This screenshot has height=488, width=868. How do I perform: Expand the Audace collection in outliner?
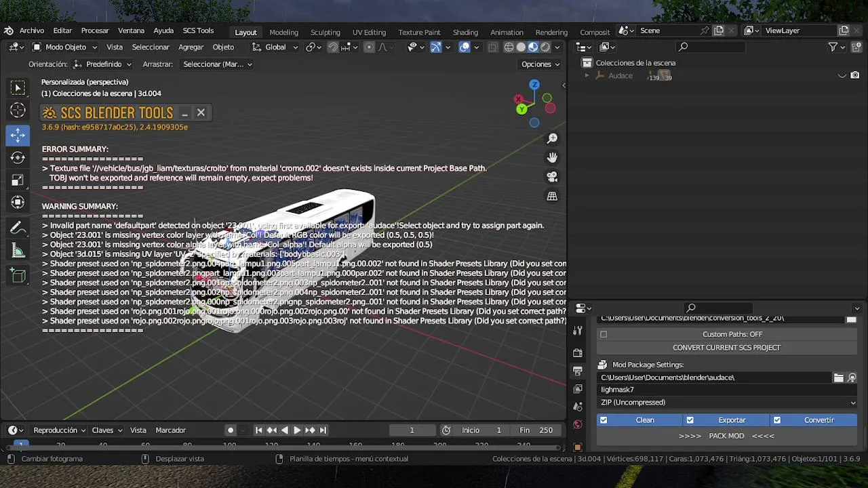(587, 76)
